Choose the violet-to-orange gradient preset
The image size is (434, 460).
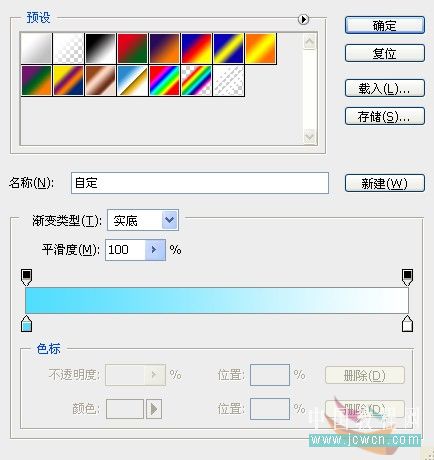click(x=164, y=48)
